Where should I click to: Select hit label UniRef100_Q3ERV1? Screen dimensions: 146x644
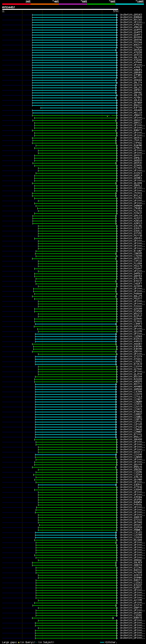tap(131, 485)
